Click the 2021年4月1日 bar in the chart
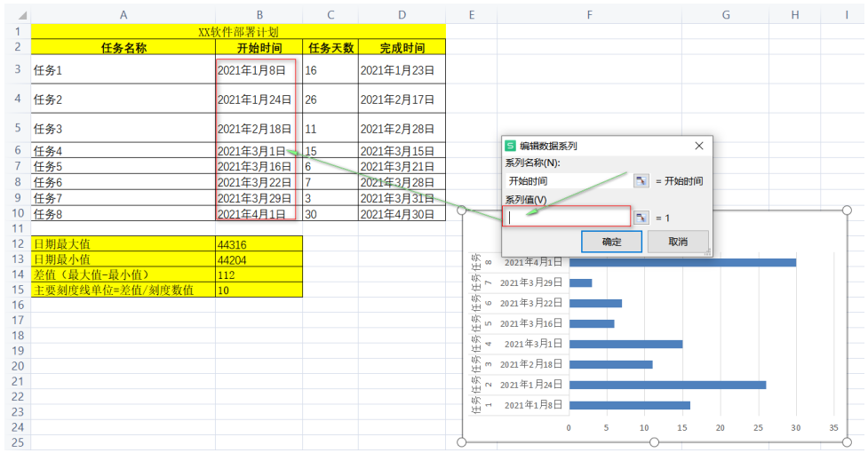This screenshot has width=868, height=461. click(681, 262)
